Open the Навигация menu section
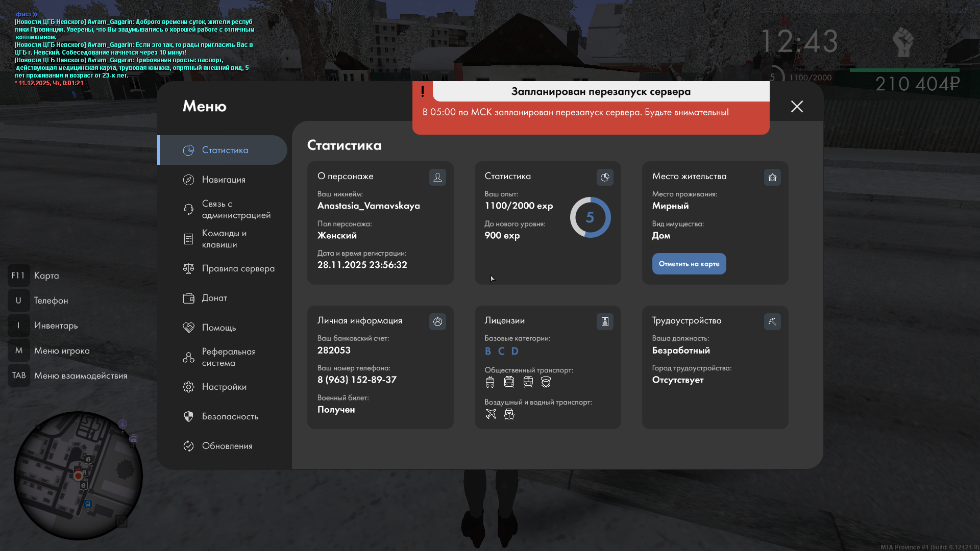The width and height of the screenshot is (980, 551). pyautogui.click(x=224, y=180)
